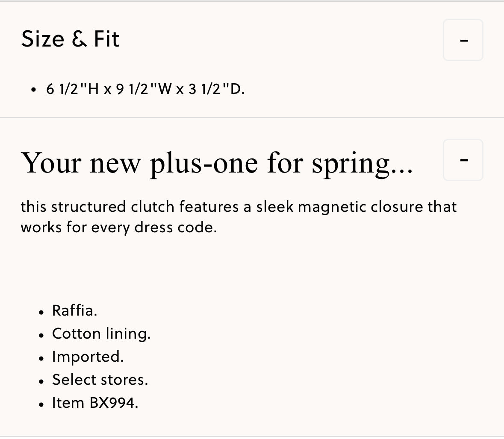This screenshot has height=439, width=504.
Task: Click the bullet beside the dimensions line
Action: [x=34, y=90]
